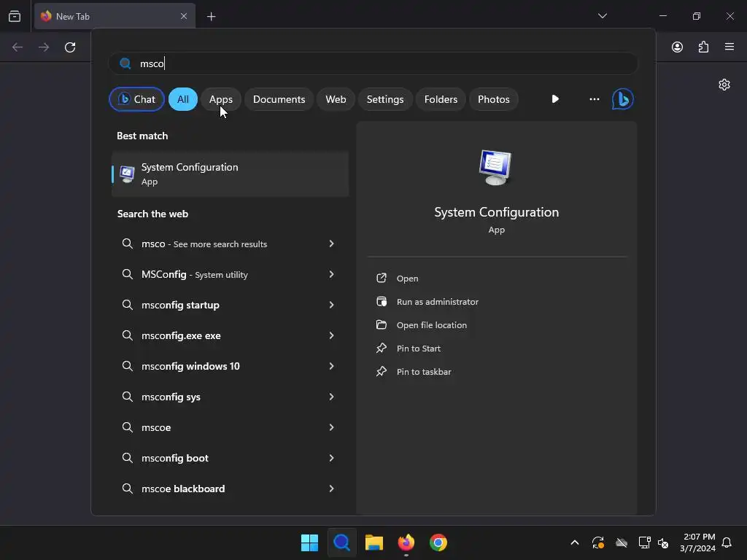Click the Pin to taskbar pin icon

[x=382, y=371]
